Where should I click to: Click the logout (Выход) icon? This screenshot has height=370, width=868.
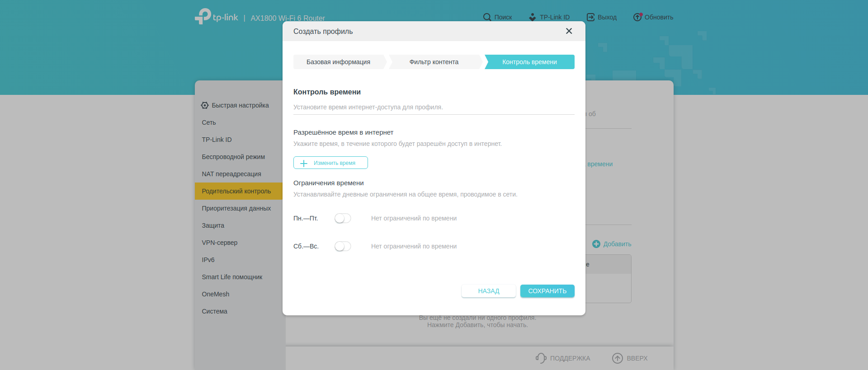tap(590, 17)
